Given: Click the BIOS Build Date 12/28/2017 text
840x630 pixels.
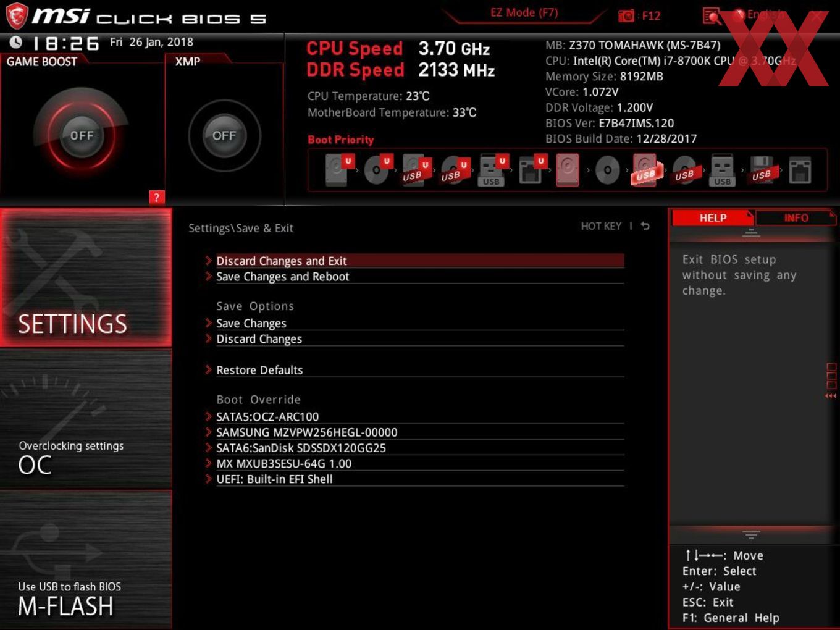Looking at the screenshot, I should pyautogui.click(x=621, y=138).
